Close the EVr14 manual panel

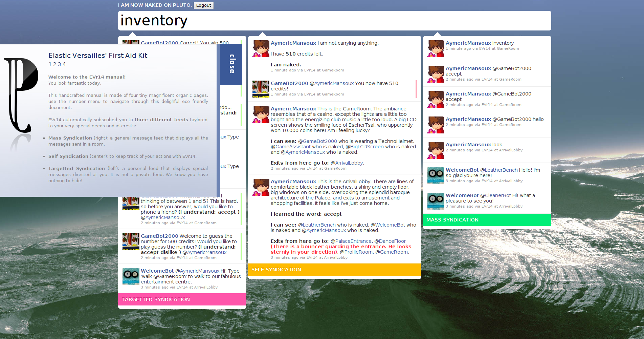(231, 64)
